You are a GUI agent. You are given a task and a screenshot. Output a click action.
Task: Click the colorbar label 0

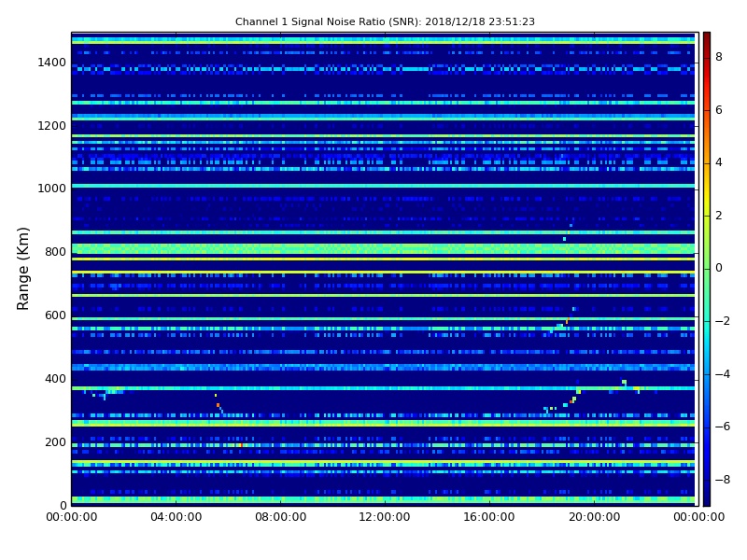point(719,268)
